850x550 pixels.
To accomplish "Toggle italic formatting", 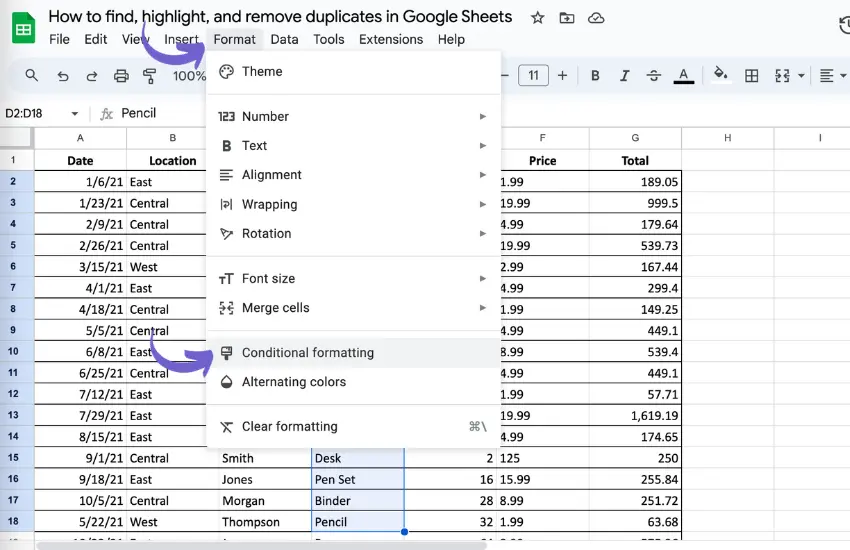I will point(624,75).
